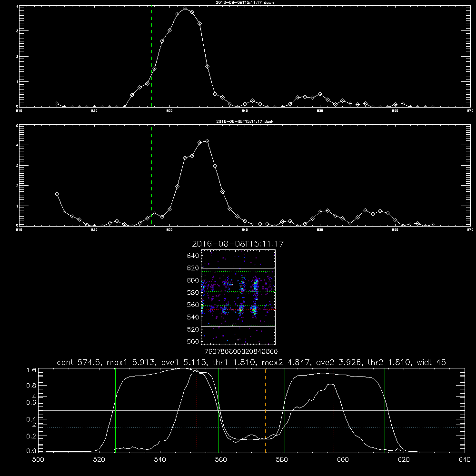This screenshot has width=476, height=476.
Task: Click heatmap y-axis label '580'
Action: point(193,293)
